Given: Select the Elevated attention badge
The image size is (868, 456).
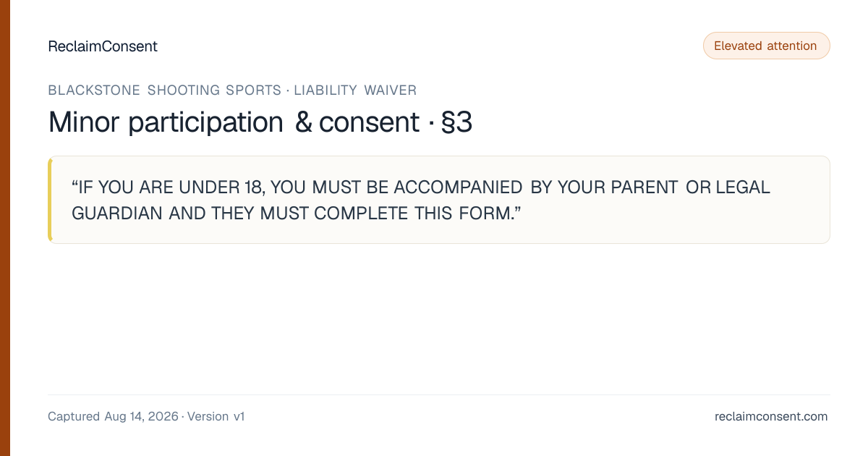Looking at the screenshot, I should point(766,46).
